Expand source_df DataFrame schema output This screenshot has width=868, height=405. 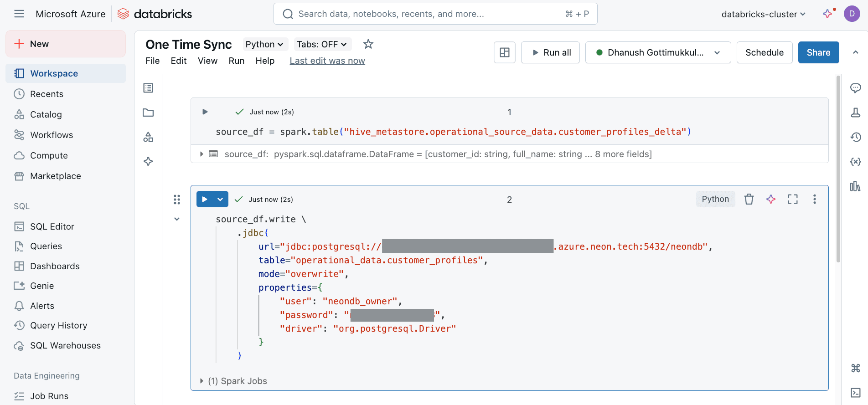click(201, 154)
